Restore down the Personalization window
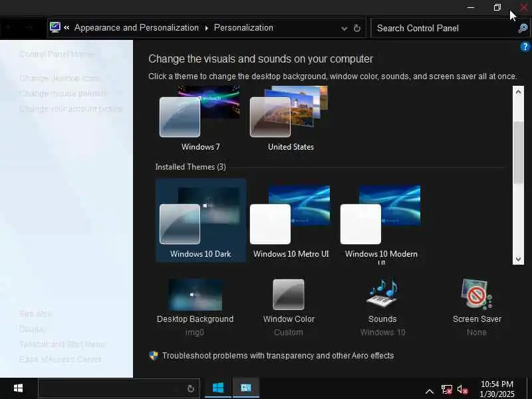This screenshot has width=532, height=399. [x=497, y=7]
